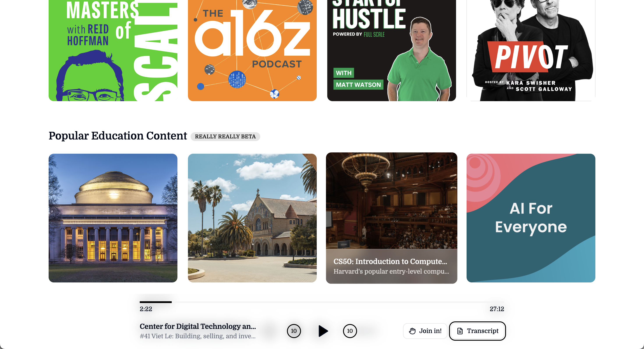This screenshot has width=644, height=349.
Task: Open the Masters of Scale podcast cover
Action: [113, 50]
